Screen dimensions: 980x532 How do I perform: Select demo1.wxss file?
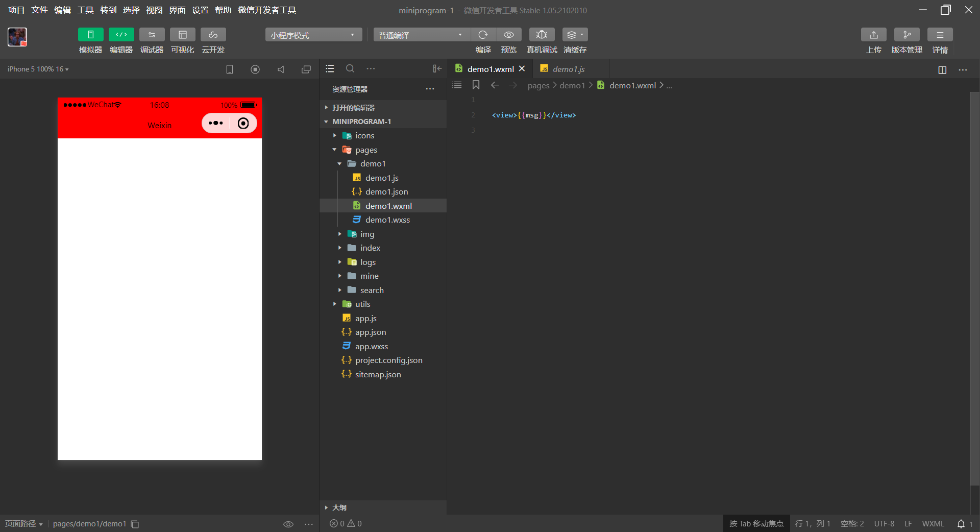point(383,220)
